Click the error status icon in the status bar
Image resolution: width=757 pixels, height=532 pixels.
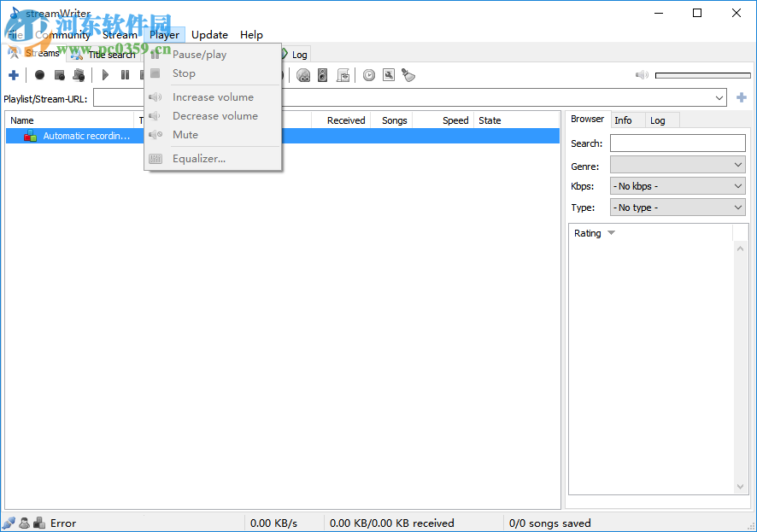tap(9, 523)
